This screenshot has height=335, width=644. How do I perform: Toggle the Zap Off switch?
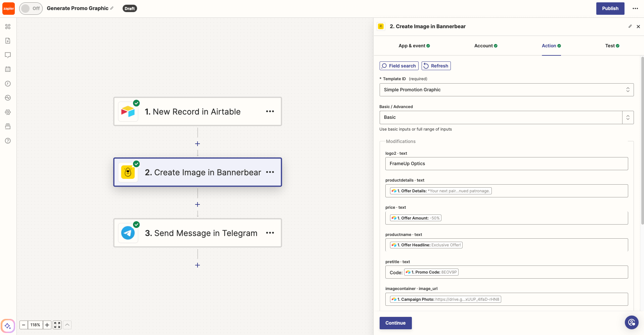[31, 8]
